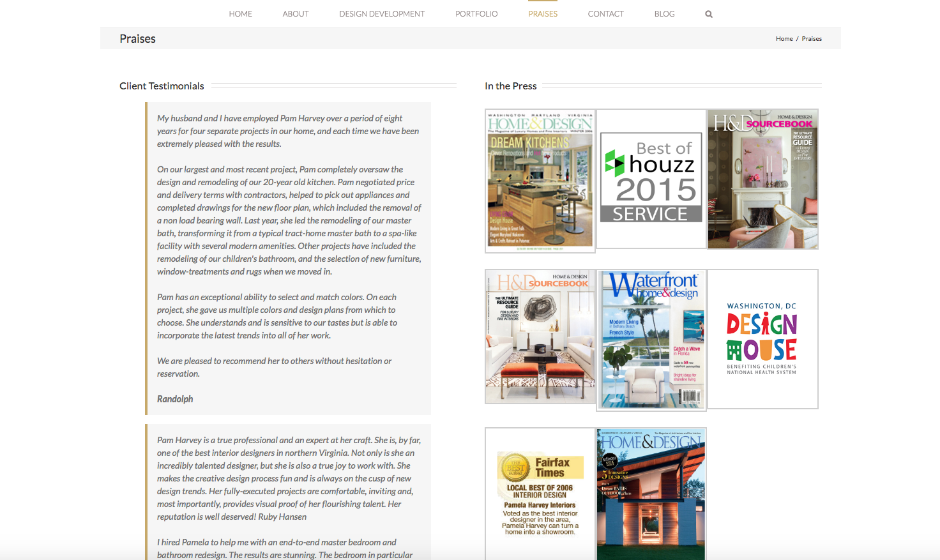The height and width of the screenshot is (560, 940).
Task: Click the Home breadcrumb link
Action: click(x=784, y=39)
